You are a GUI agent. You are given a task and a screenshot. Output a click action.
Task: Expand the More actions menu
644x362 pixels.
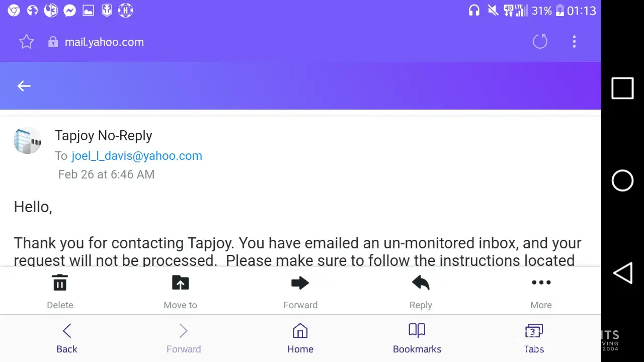tap(541, 291)
